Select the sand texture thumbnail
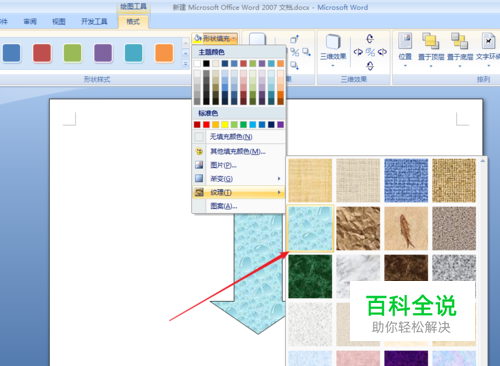 coord(454,228)
